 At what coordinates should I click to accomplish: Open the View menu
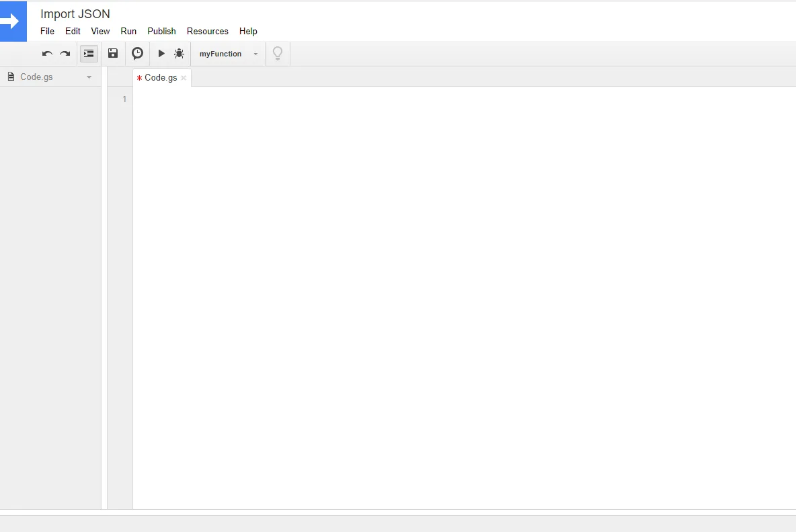pos(101,31)
